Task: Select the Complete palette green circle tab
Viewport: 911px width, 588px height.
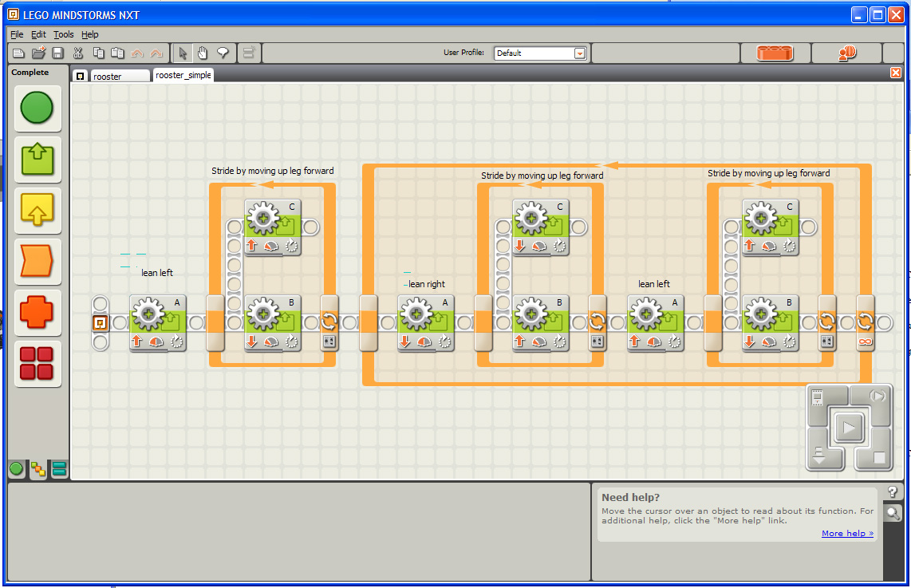Action: (16, 468)
